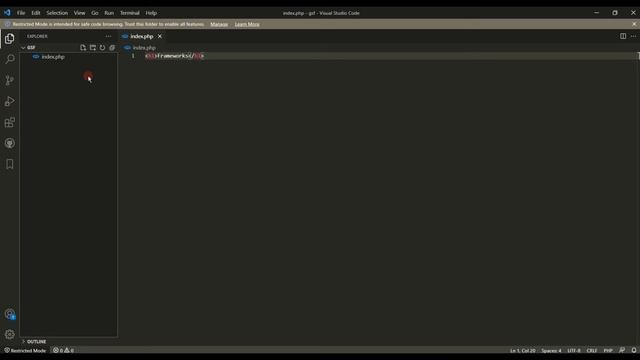Change indentation via Spaces: 4

coord(551,351)
